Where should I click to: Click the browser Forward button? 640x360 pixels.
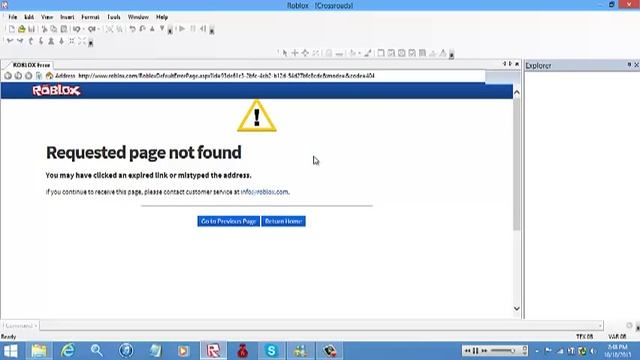[18, 76]
